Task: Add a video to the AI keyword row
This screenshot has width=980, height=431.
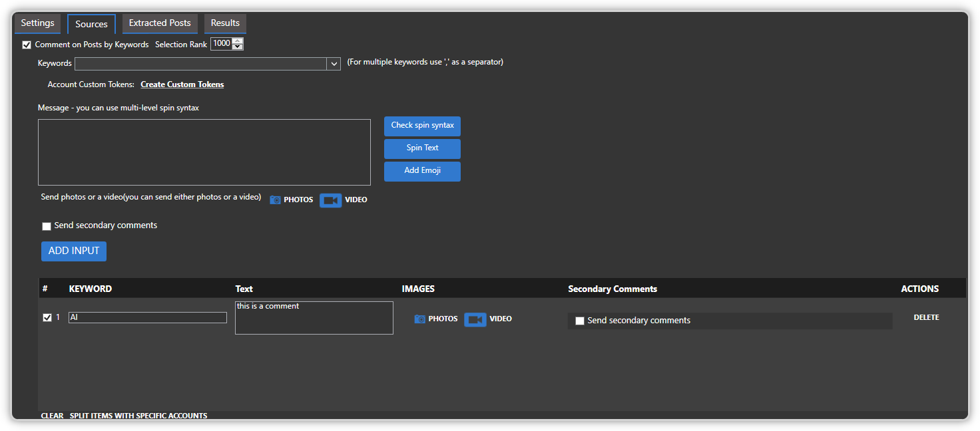Action: (x=488, y=319)
